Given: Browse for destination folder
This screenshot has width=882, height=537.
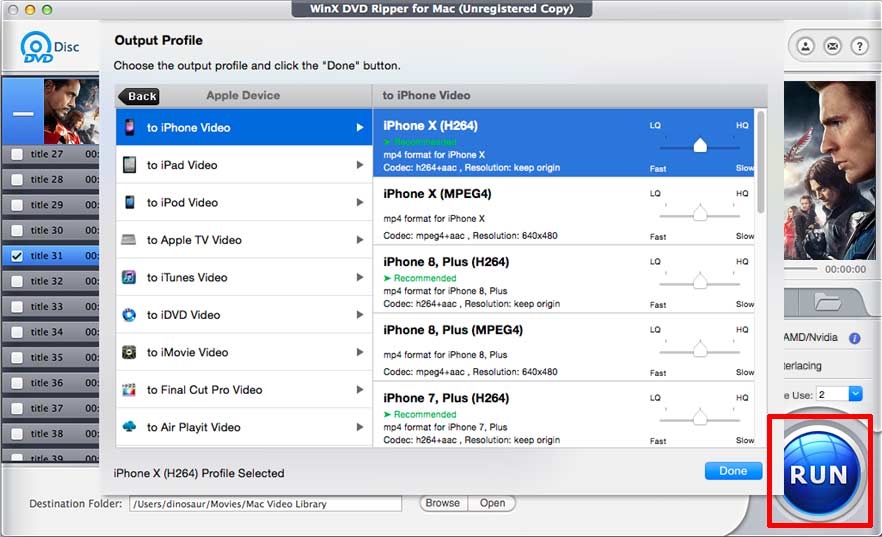Looking at the screenshot, I should click(x=442, y=503).
